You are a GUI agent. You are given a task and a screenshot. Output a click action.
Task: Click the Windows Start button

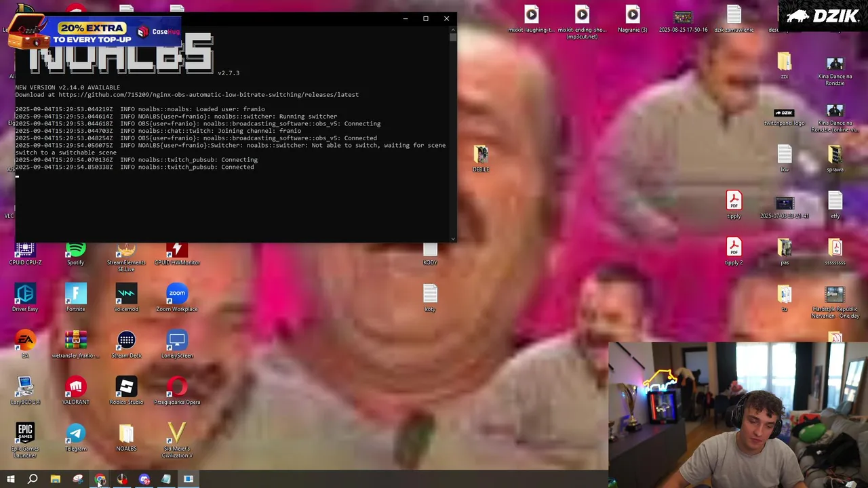(10, 479)
